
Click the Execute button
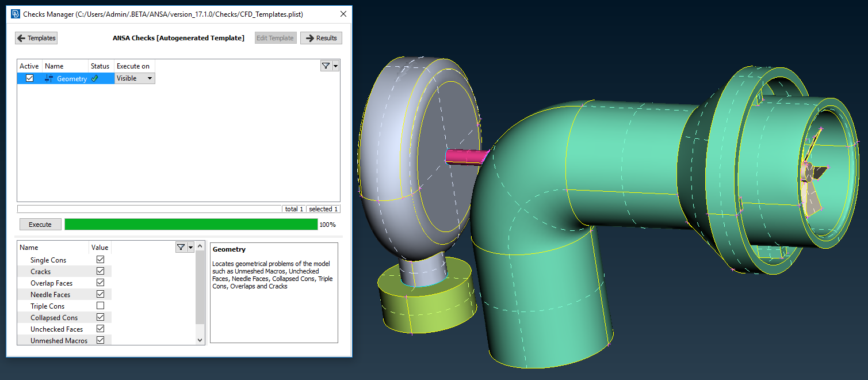pos(40,224)
